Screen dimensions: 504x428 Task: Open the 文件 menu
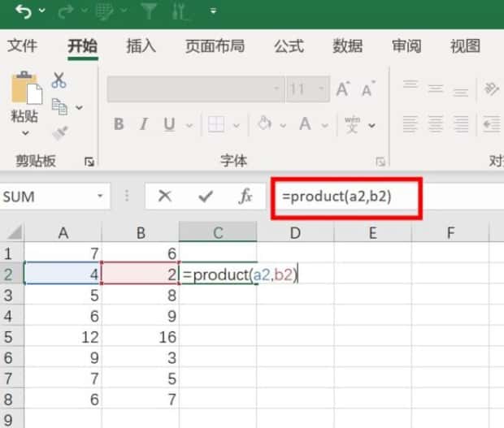point(22,46)
